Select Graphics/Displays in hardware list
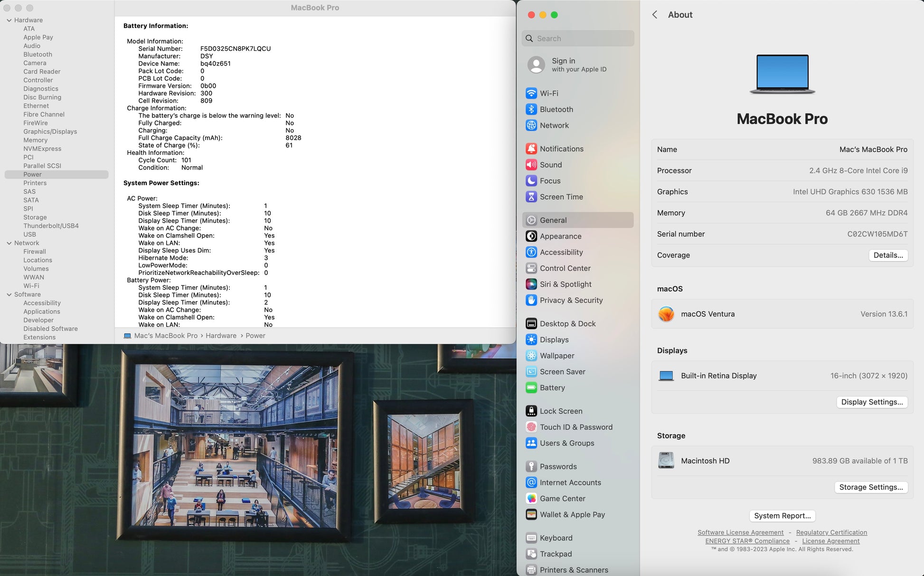This screenshot has width=924, height=576. [50, 132]
